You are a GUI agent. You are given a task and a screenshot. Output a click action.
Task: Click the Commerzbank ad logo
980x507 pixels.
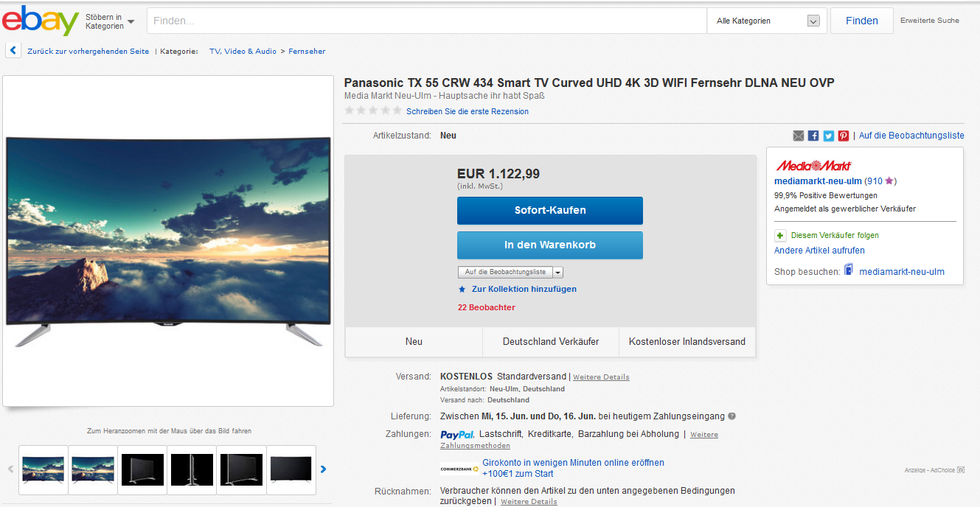[x=459, y=468]
